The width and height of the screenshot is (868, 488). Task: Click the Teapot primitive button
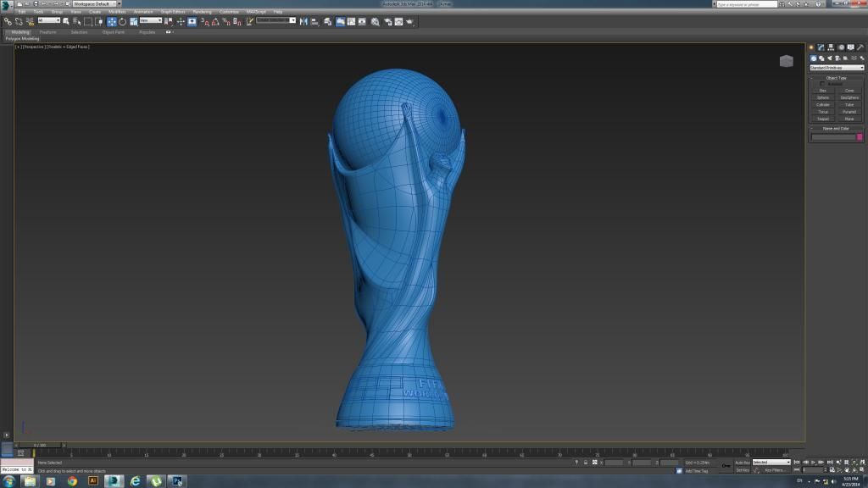822,119
